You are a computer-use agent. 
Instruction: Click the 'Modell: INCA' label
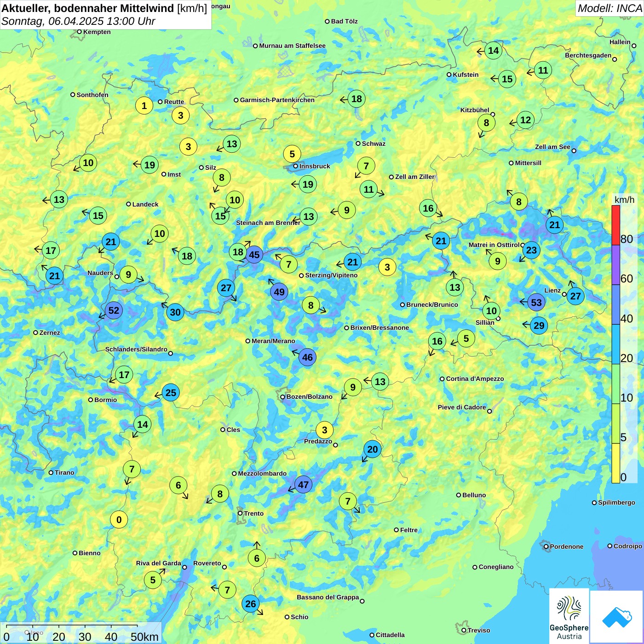609,8
